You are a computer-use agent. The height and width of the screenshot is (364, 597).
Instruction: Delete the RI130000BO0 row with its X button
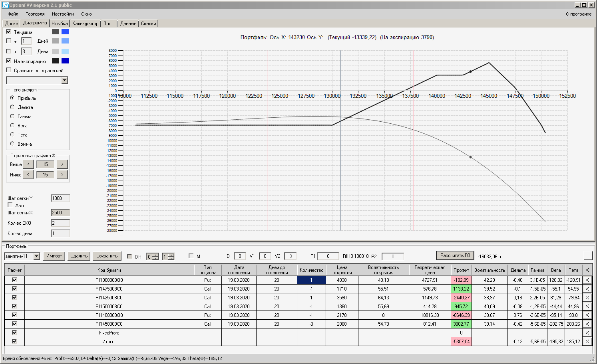587,280
